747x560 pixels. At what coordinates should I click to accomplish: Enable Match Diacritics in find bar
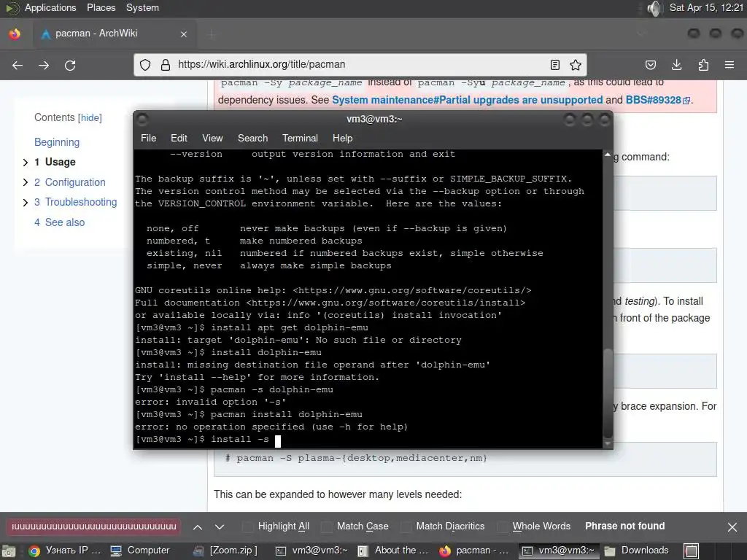[x=443, y=526]
